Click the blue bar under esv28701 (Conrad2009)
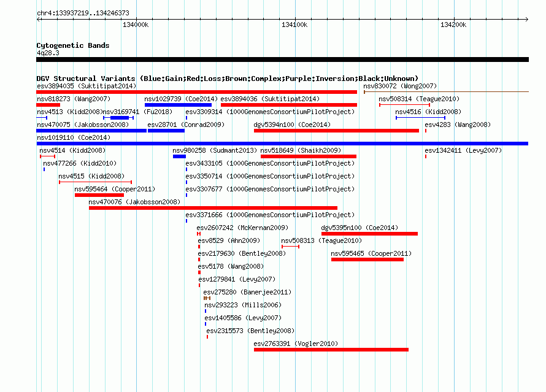 tap(166, 131)
